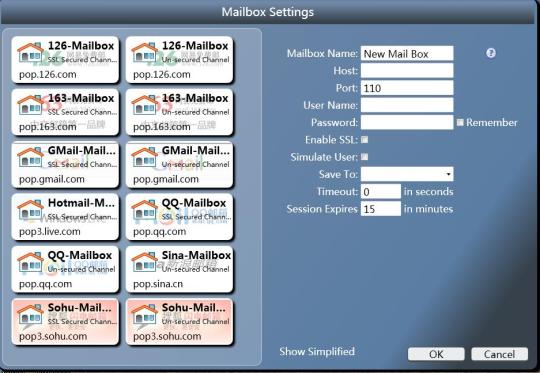Toggle the Simulate User checkbox

click(x=364, y=157)
